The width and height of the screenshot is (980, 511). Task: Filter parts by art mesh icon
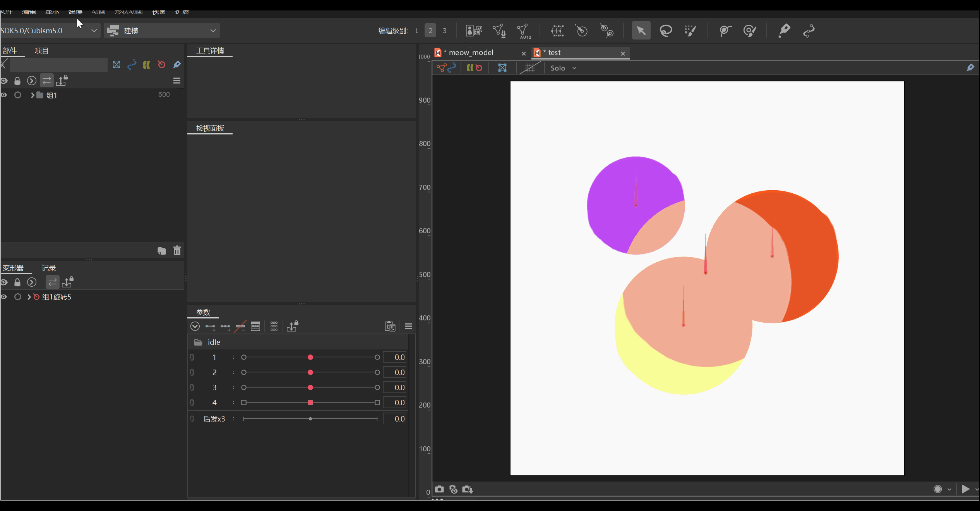click(117, 65)
